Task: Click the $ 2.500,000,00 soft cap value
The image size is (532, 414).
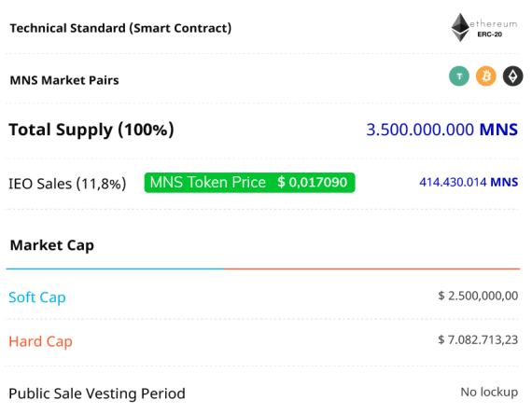Action: 478,296
